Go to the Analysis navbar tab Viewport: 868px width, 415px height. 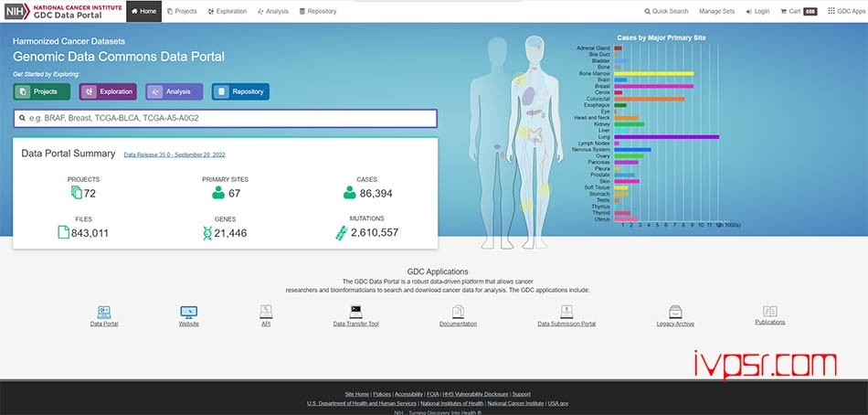point(273,11)
